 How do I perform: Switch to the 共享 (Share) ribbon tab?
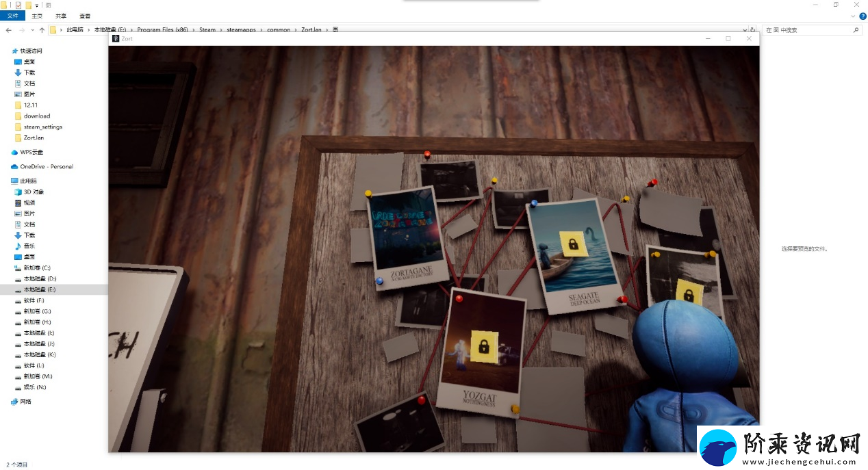coord(61,16)
